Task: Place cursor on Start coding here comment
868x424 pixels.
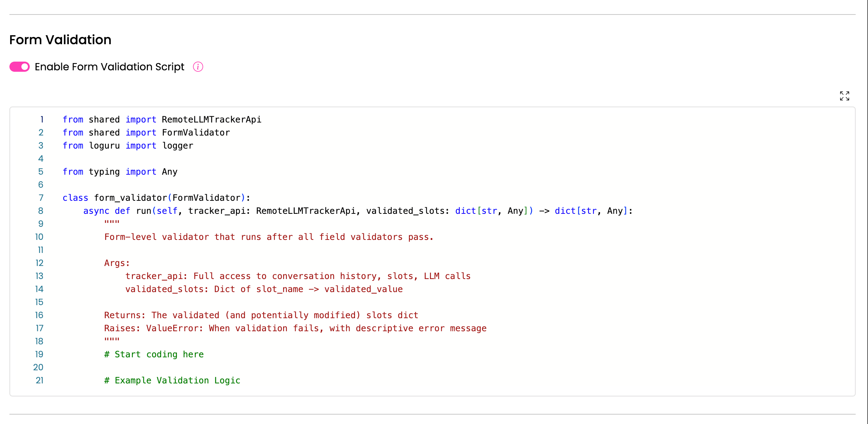Action: pyautogui.click(x=154, y=354)
